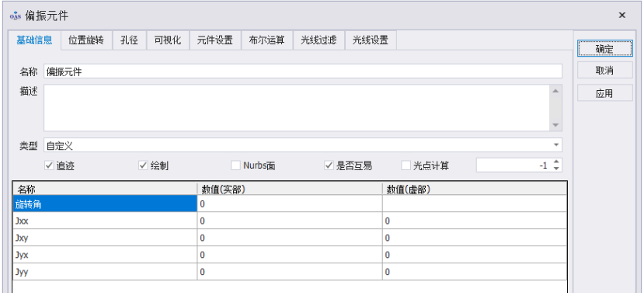
Task: Click Jxy imaginary part value cell
Action: tap(475, 238)
